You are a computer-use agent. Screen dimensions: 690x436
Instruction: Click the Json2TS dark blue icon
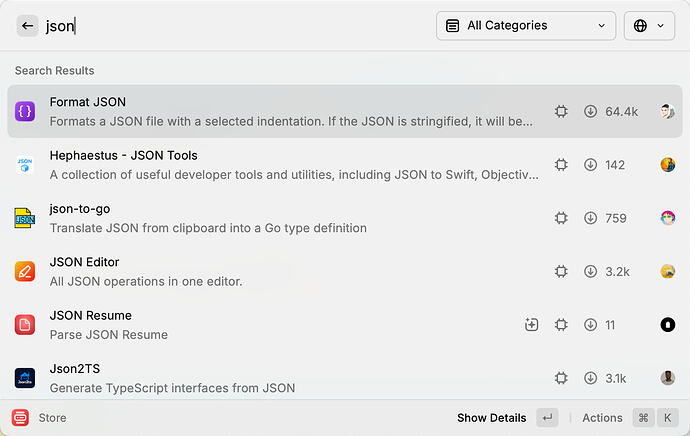pyautogui.click(x=25, y=378)
